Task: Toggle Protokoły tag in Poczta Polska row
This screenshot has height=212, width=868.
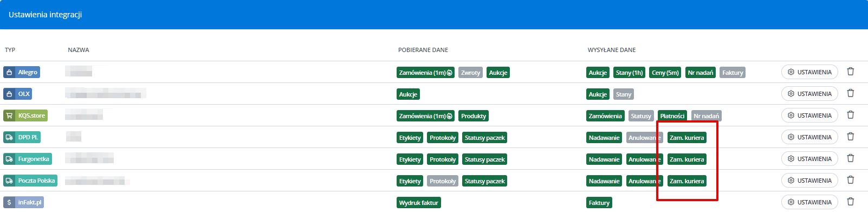Action: pos(443,181)
